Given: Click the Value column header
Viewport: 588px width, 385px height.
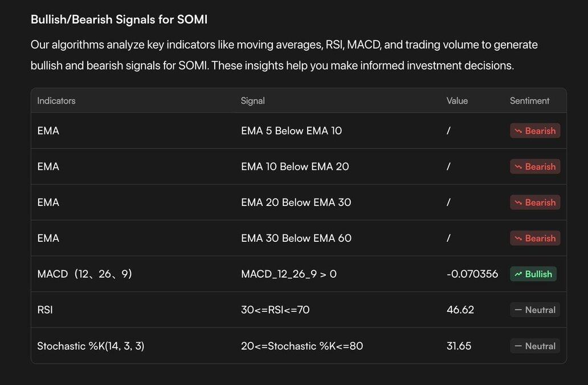Looking at the screenshot, I should click(457, 101).
